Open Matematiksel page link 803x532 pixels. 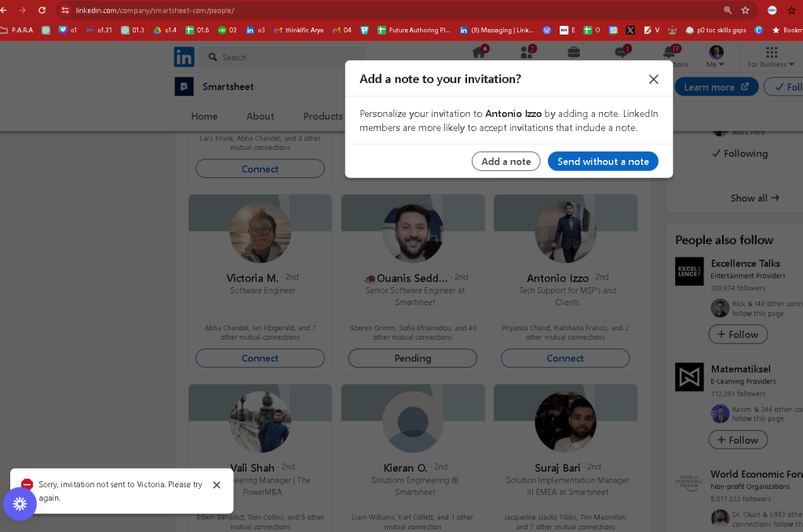[x=740, y=369]
